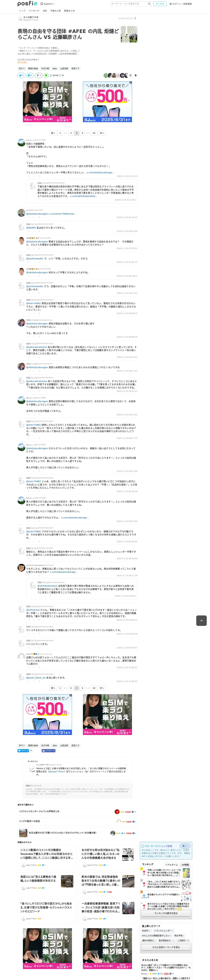Switch the ranking to 24時間
The height and width of the screenshot is (980, 210).
coord(185,865)
